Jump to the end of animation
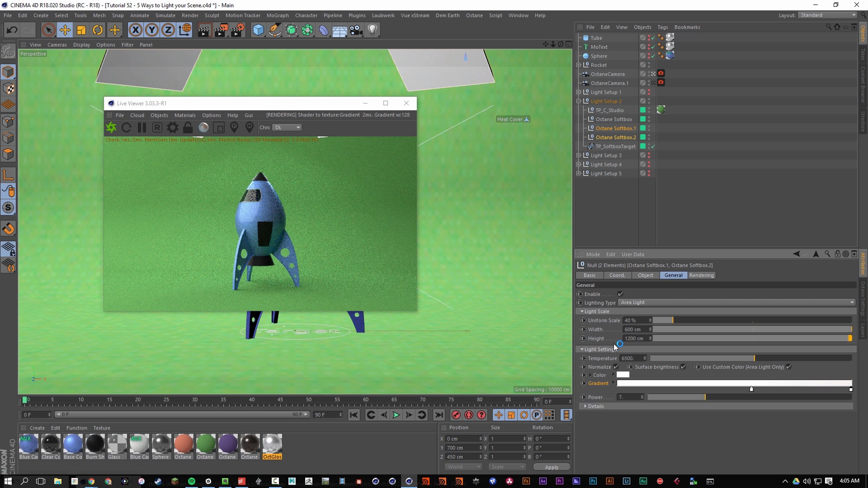 tap(439, 415)
